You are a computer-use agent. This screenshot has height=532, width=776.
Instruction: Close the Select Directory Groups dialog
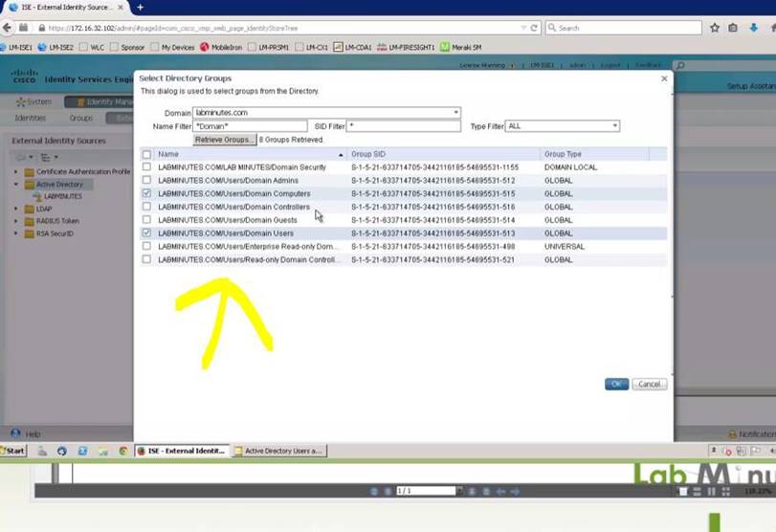[664, 78]
